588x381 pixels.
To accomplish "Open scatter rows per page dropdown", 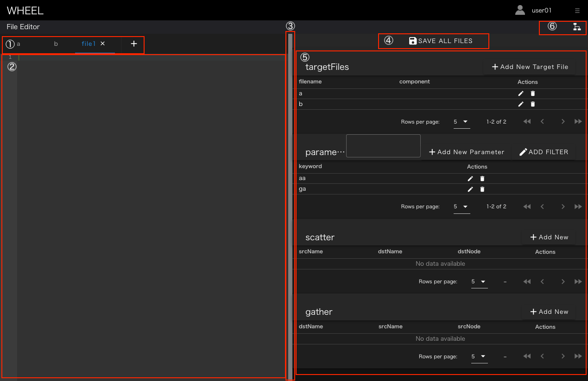I will click(479, 281).
